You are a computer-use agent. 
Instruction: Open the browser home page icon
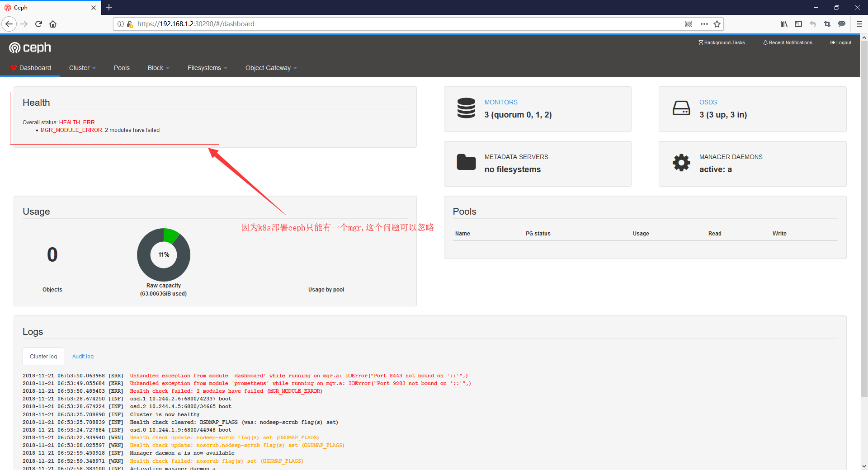coord(53,24)
